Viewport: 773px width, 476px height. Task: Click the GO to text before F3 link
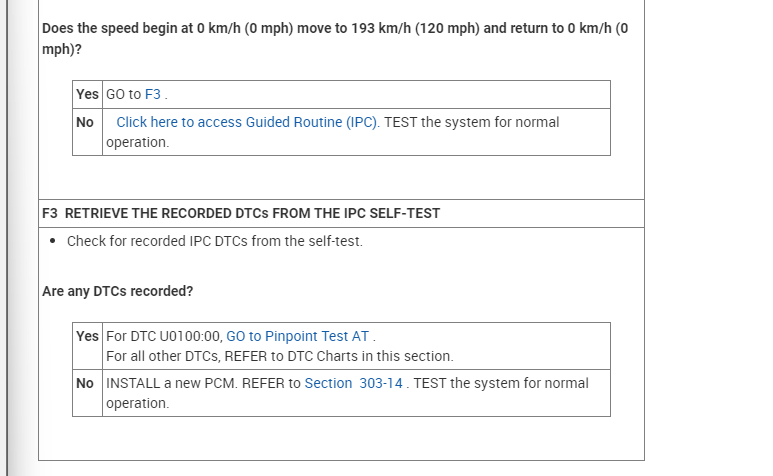[x=123, y=94]
